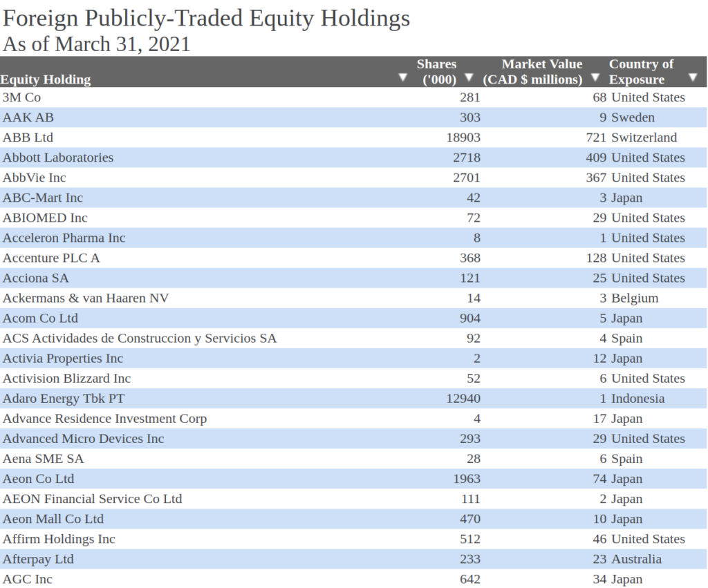Select 'ACS Actividades de Construccion y Servicios SA'

pyautogui.click(x=140, y=339)
